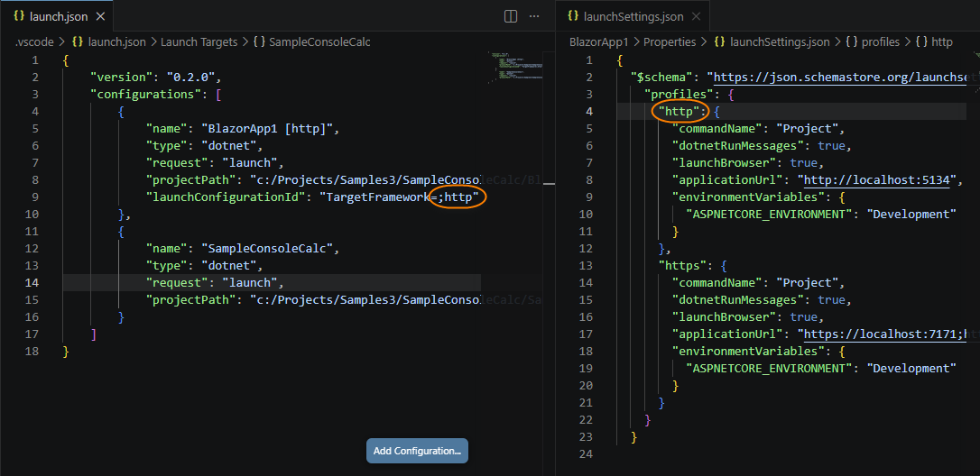
Task: Click the Split Editor Right icon
Action: pos(511,16)
